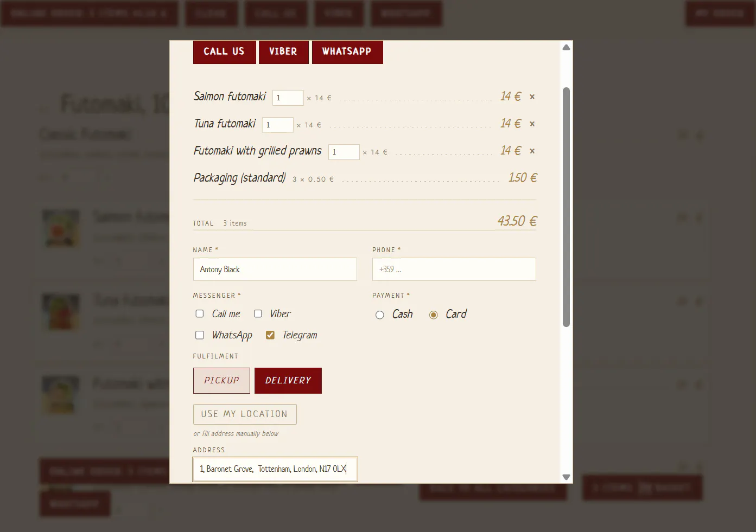This screenshot has height=532, width=756.
Task: Focus the Phone number input field
Action: pos(454,270)
